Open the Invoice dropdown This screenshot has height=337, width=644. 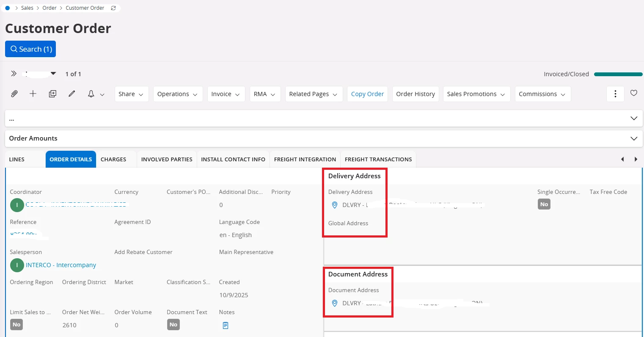pos(226,94)
